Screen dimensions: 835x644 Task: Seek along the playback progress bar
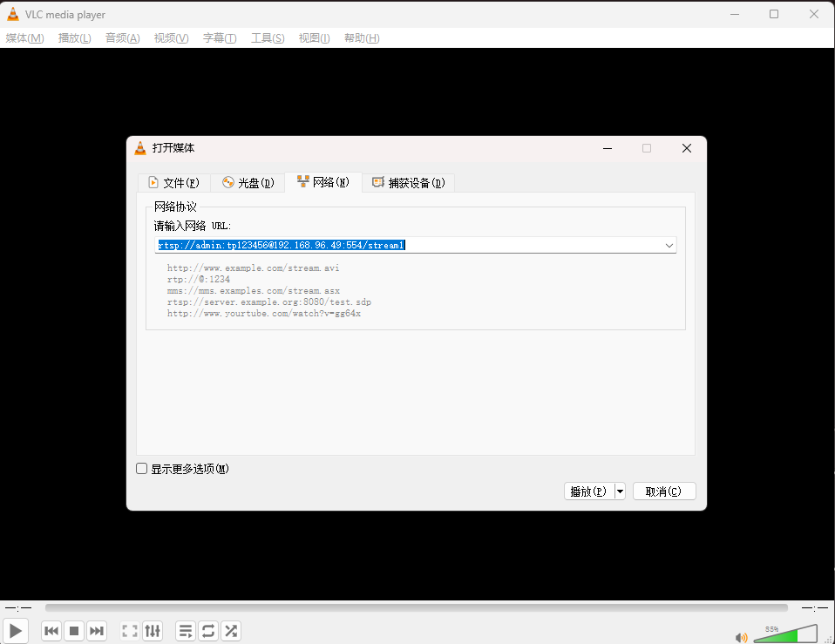416,607
